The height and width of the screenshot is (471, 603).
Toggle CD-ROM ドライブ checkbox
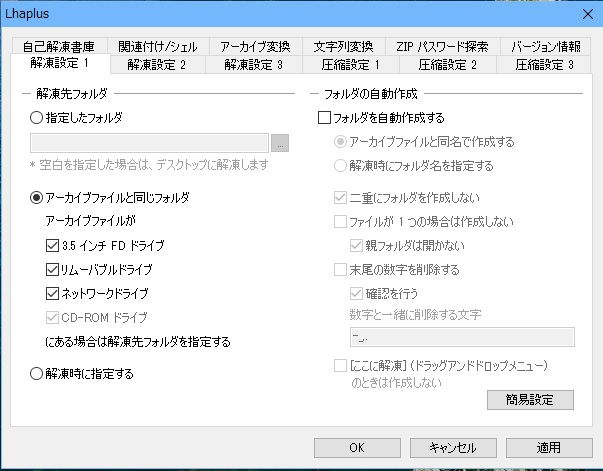click(x=52, y=317)
